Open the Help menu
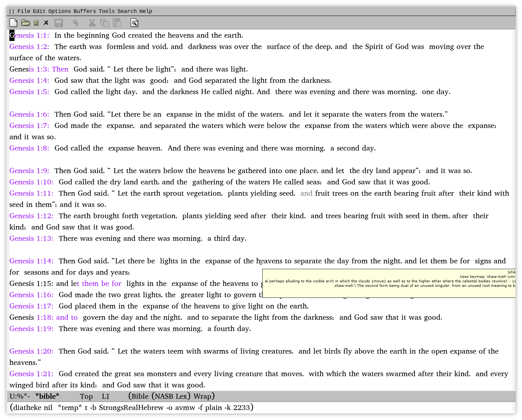Viewport: 522px width, 420px height. (146, 11)
